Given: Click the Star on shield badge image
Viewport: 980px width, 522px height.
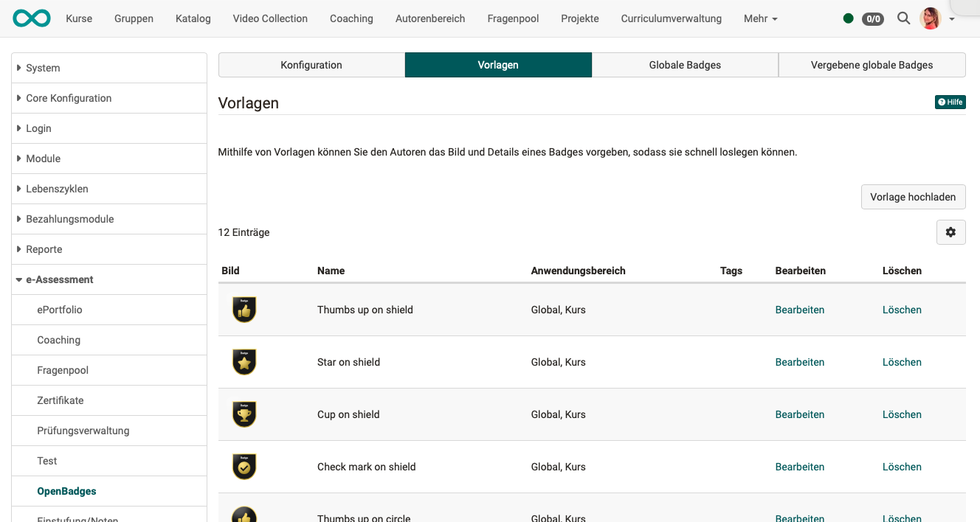Looking at the screenshot, I should point(244,362).
